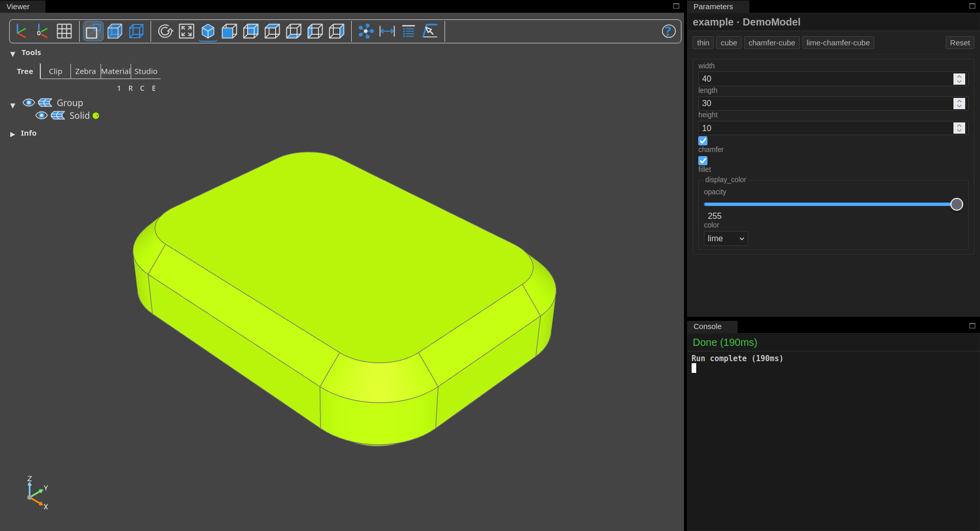
Task: Switch to the Clip tab
Action: (x=56, y=71)
